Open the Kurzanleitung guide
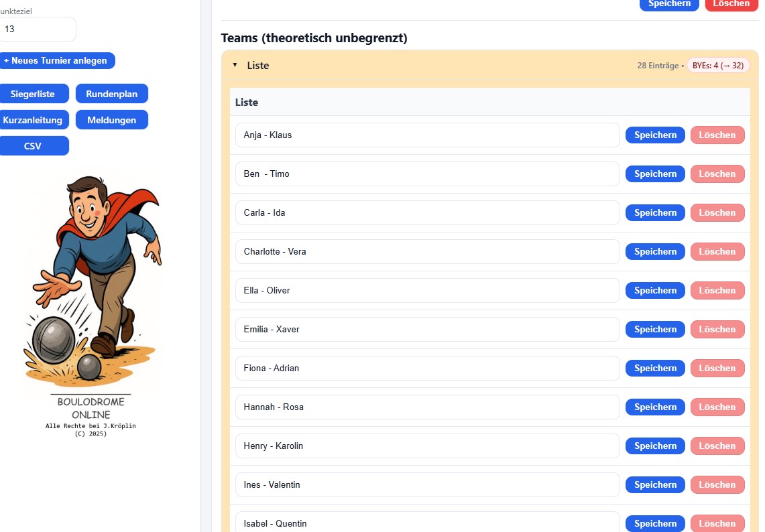Image resolution: width=765 pixels, height=532 pixels. [32, 120]
